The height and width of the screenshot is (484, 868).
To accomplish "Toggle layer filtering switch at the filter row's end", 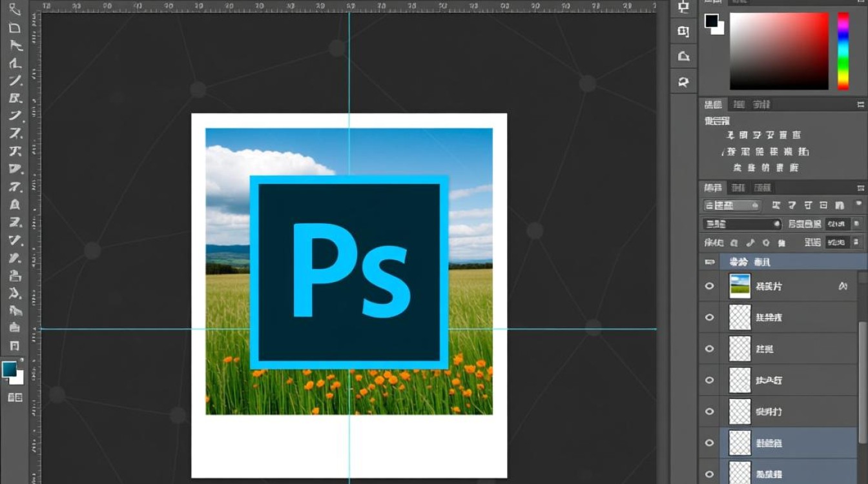I will (858, 205).
